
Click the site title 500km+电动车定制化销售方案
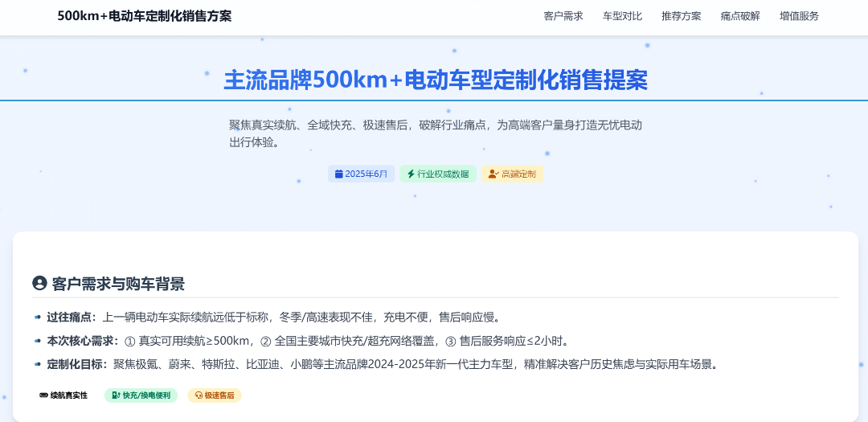(x=145, y=16)
